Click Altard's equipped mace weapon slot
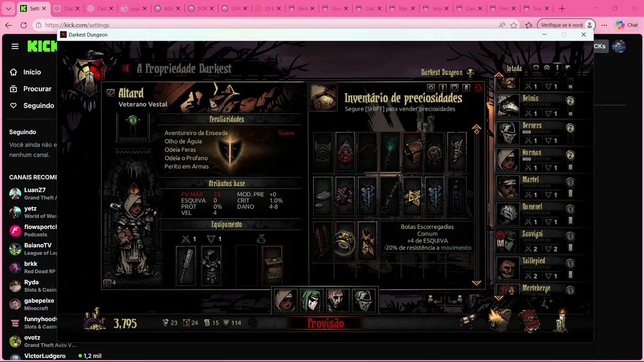Image resolution: width=644 pixels, height=362 pixels. point(186,265)
